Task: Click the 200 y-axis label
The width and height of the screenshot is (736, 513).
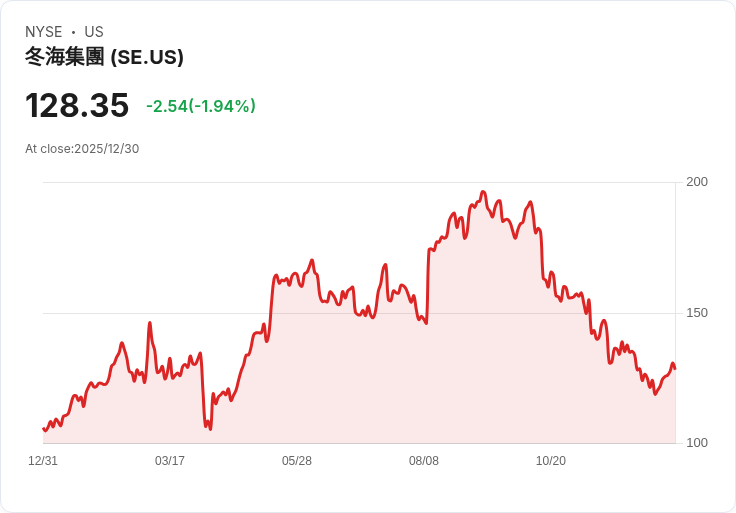Action: tap(697, 182)
